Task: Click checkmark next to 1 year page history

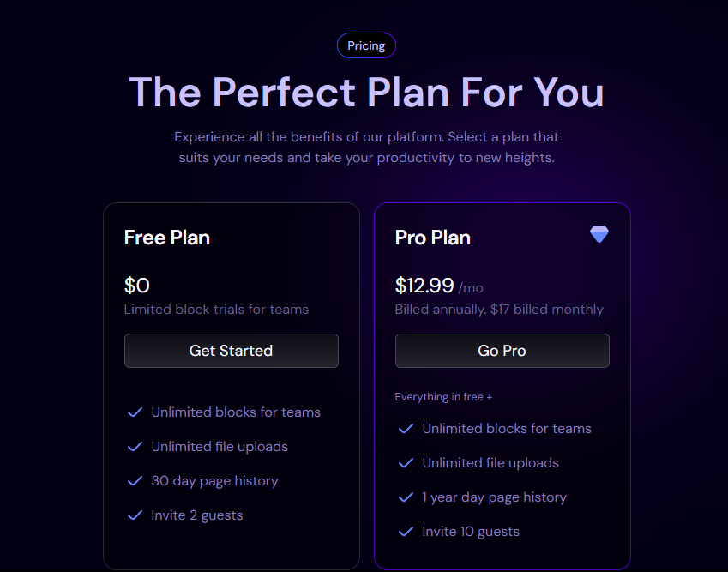Action: (406, 497)
